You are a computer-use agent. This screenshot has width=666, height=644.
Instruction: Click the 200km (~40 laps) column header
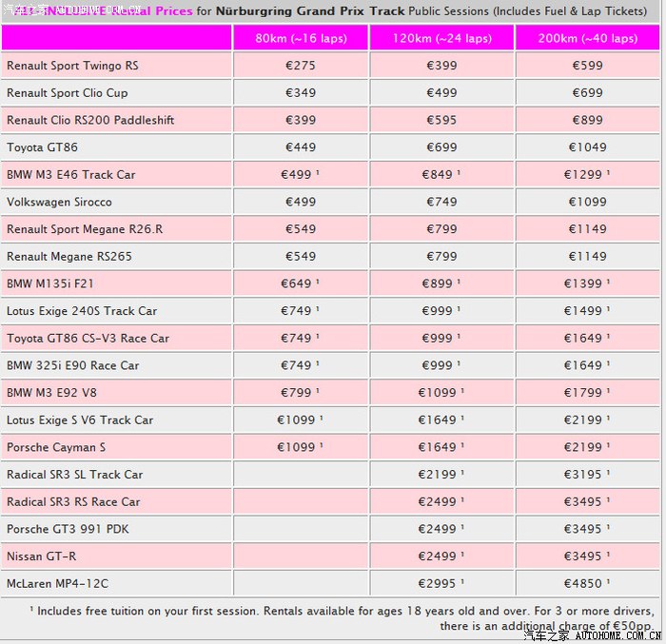pyautogui.click(x=587, y=38)
